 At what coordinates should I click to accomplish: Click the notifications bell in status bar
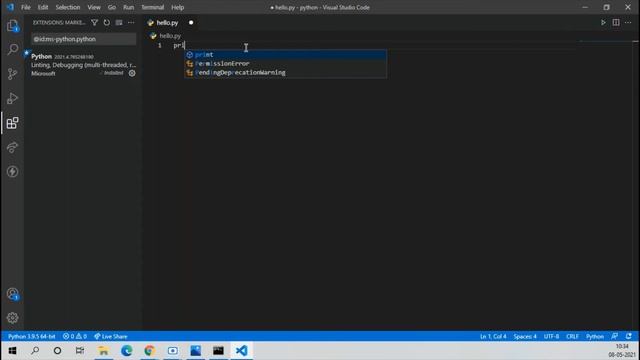point(629,336)
